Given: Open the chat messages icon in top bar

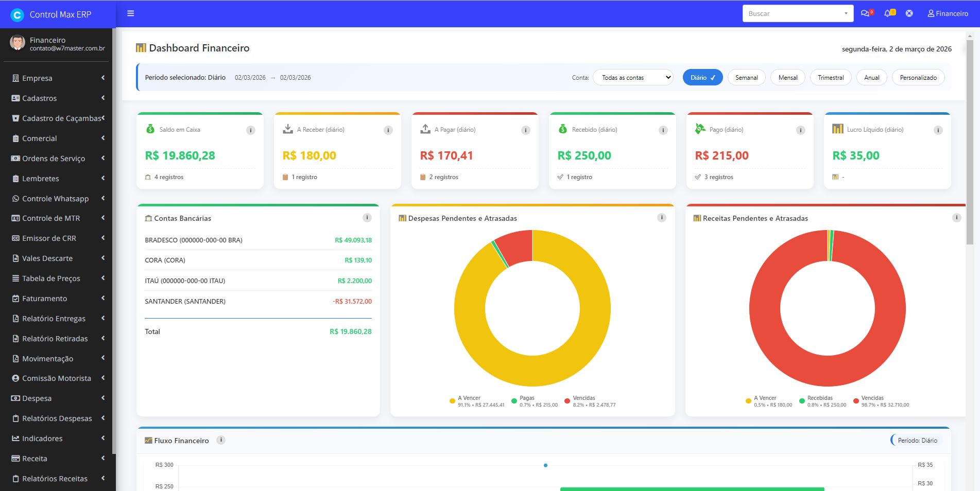Looking at the screenshot, I should (866, 13).
